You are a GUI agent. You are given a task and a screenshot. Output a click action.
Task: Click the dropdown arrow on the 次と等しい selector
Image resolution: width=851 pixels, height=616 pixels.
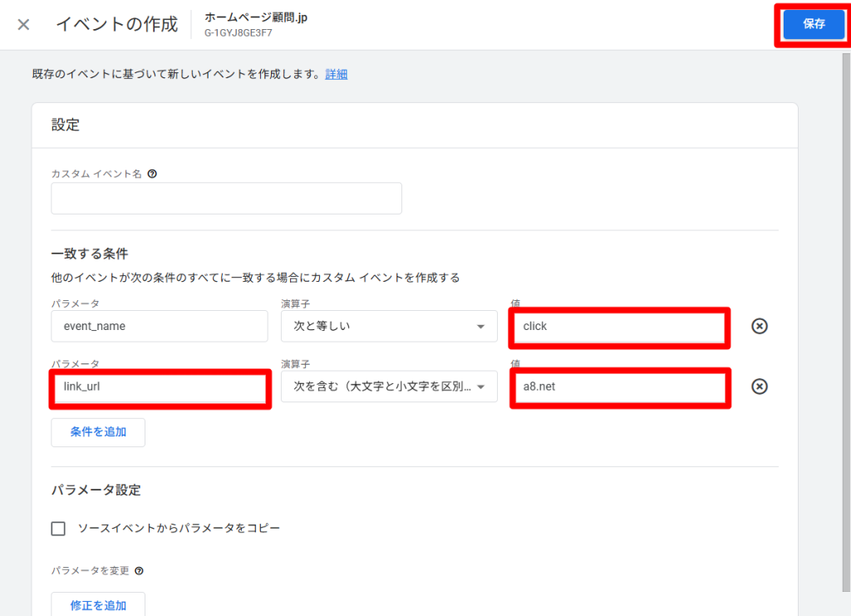pyautogui.click(x=480, y=327)
